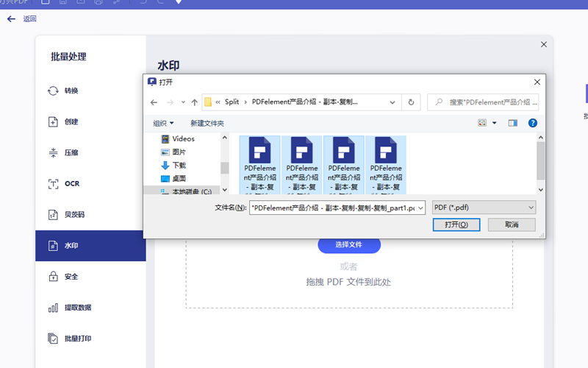Click the 选择文件 button

tap(349, 245)
